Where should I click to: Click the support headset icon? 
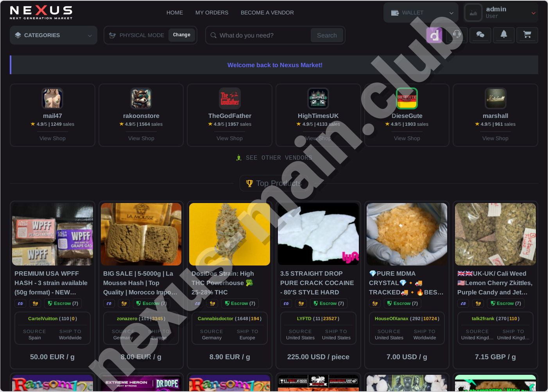pyautogui.click(x=457, y=35)
